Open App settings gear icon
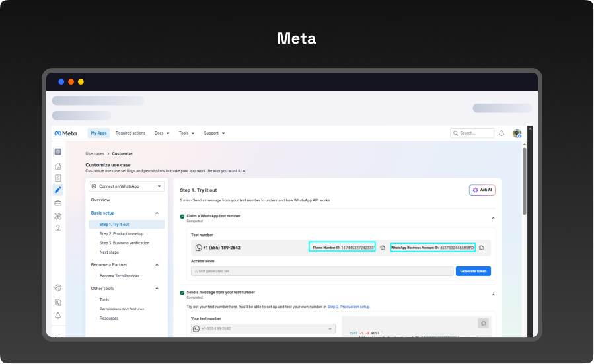 point(58,288)
